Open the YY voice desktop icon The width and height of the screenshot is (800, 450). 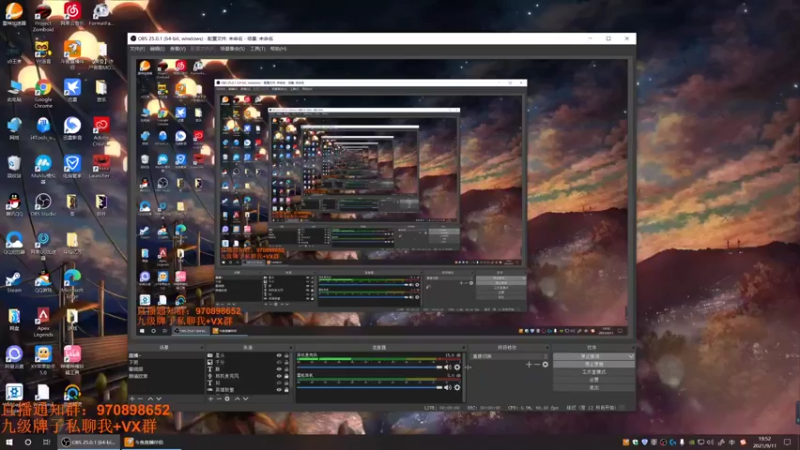click(x=43, y=52)
